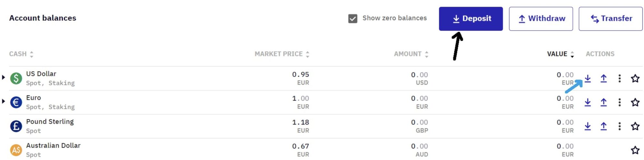The image size is (644, 160).
Task: Expand the US Dollar row
Action: 4,77
